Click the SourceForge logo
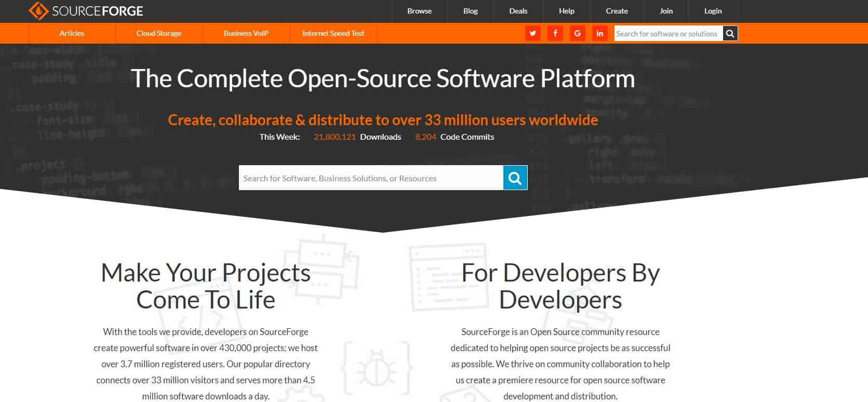This screenshot has height=402, width=868. (x=86, y=11)
